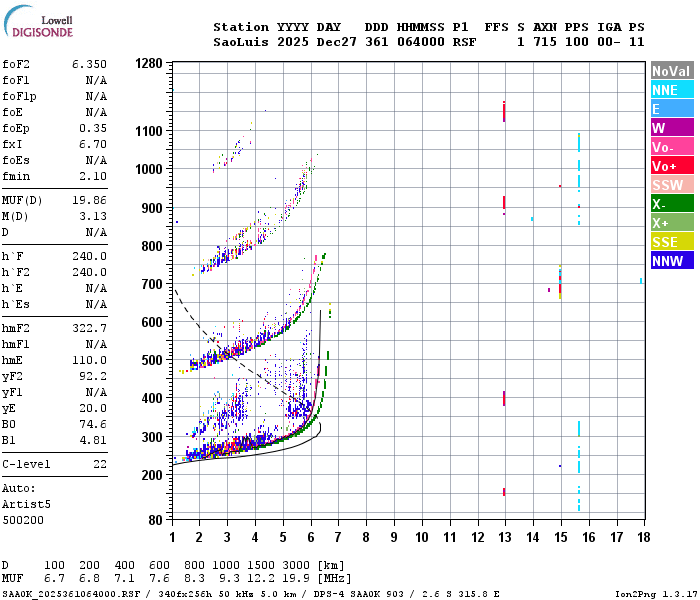
Task: Click the SSW legend swatch
Action: point(672,184)
